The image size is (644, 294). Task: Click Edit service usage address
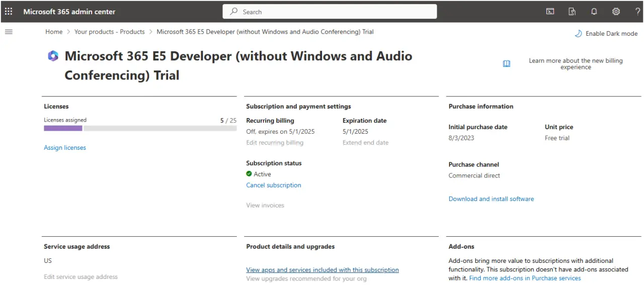pos(80,277)
